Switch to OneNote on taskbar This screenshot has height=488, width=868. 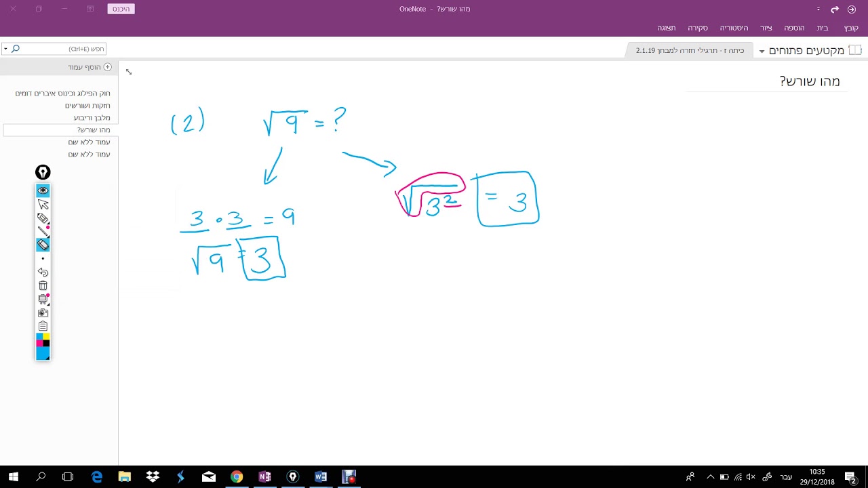pyautogui.click(x=264, y=476)
